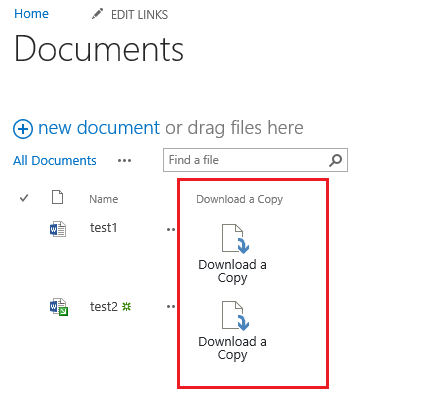Click Download a Copy text for test2

point(232,348)
